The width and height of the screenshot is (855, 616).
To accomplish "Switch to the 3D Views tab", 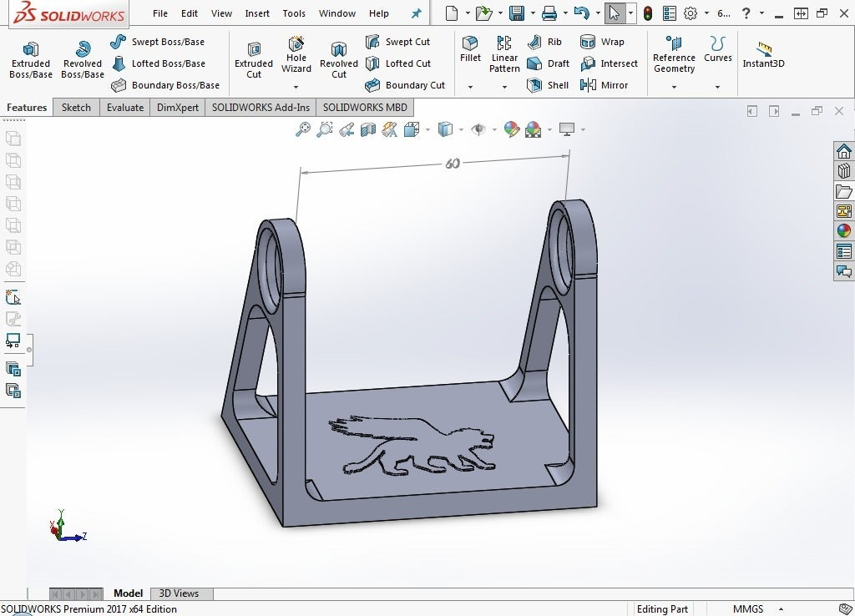I will click(x=180, y=593).
